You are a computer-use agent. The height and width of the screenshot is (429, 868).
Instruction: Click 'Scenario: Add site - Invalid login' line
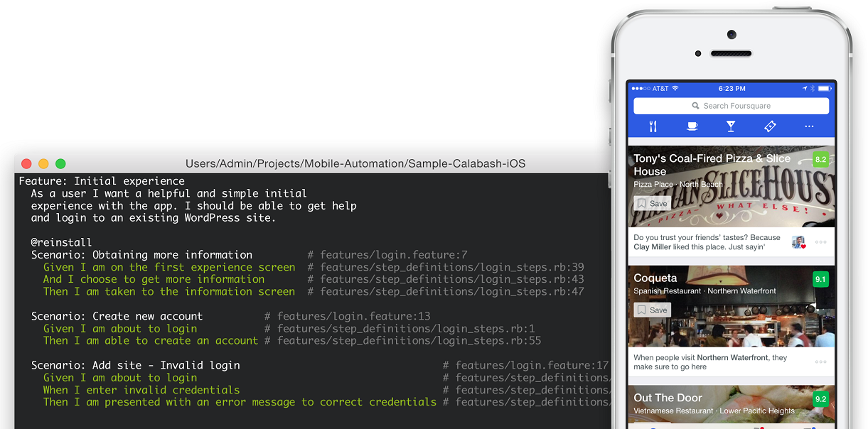click(x=136, y=365)
